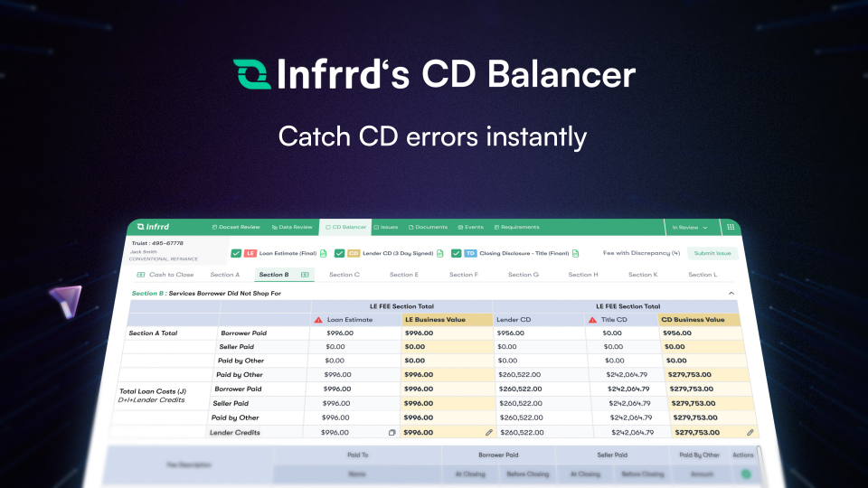Open the apps grid icon in header
Image resolution: width=868 pixels, height=488 pixels.
point(731,227)
